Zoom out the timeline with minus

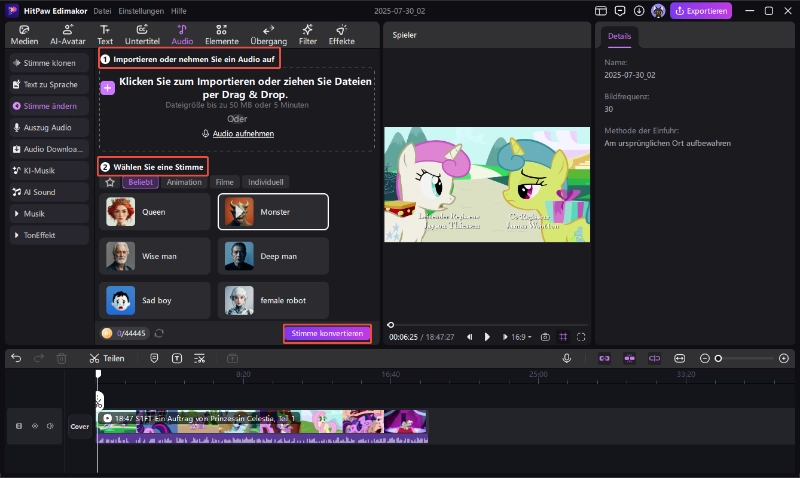coord(705,358)
